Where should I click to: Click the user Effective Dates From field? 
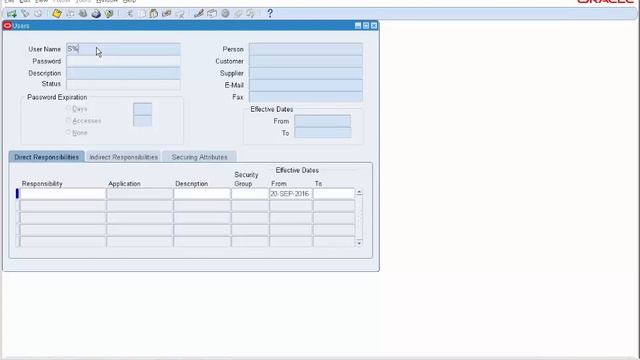[x=322, y=121]
